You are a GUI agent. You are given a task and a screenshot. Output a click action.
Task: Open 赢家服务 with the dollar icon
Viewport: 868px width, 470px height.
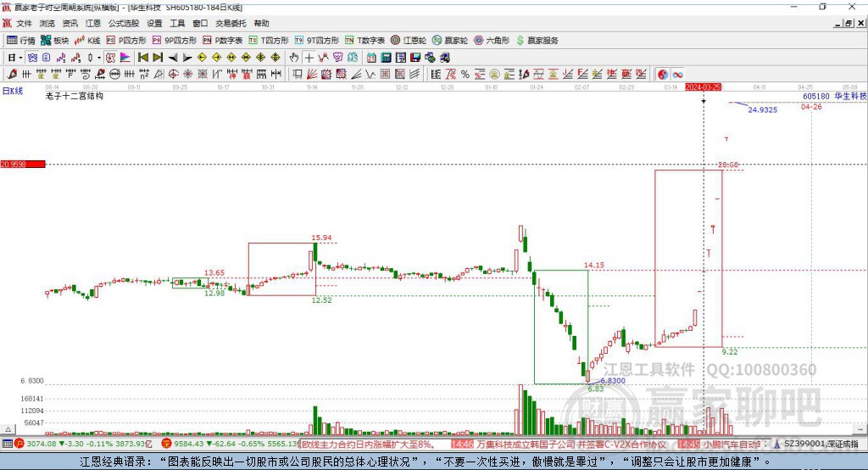click(537, 41)
